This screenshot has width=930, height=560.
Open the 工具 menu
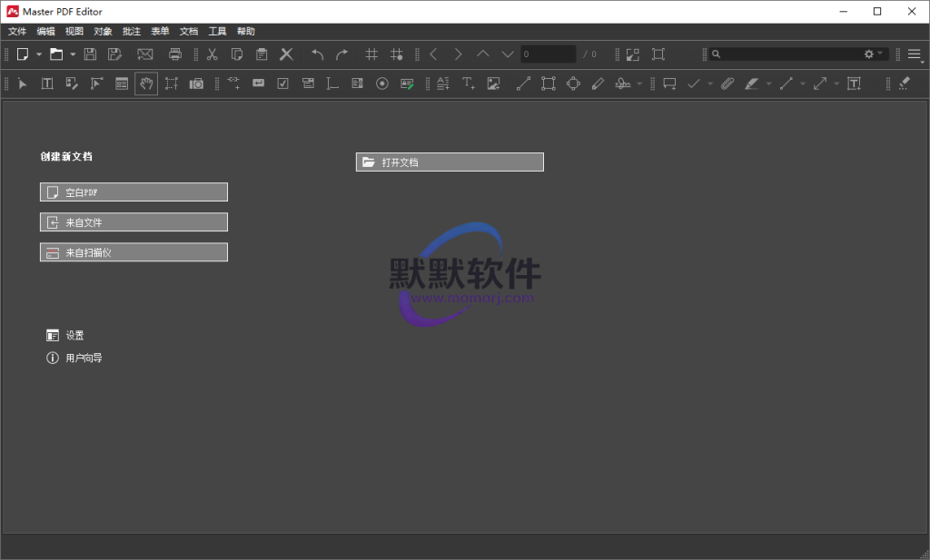coord(217,31)
